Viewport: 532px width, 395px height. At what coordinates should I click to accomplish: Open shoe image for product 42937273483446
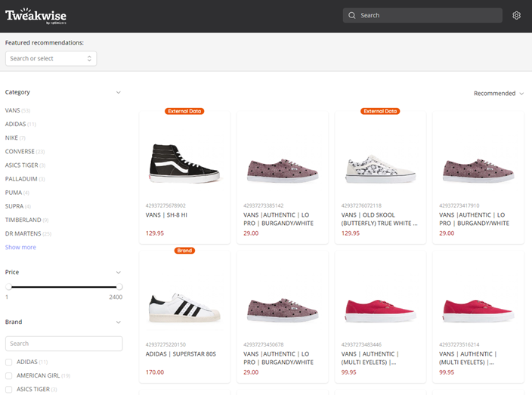[x=380, y=310]
